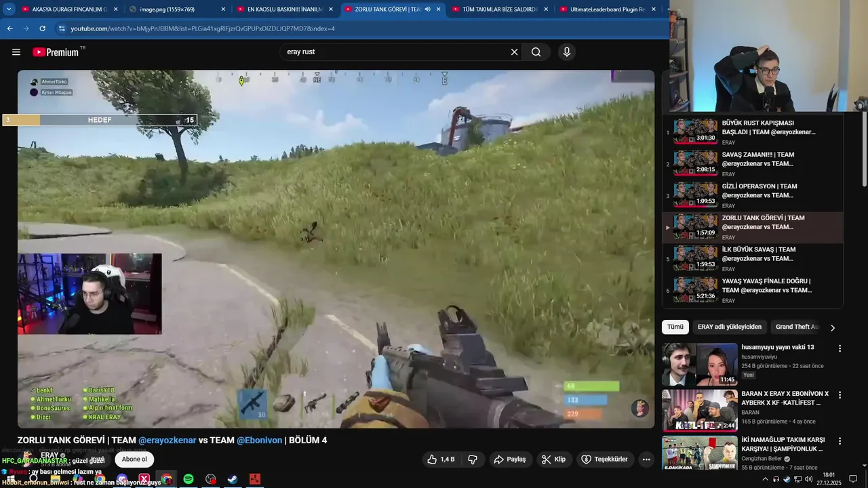Reload the current YouTube page
Image resolution: width=868 pixels, height=488 pixels.
coord(42,28)
